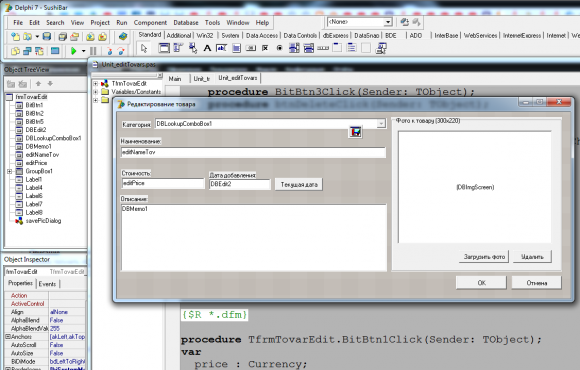
Task: Select the CheckBox component in palette
Action: (x=265, y=48)
